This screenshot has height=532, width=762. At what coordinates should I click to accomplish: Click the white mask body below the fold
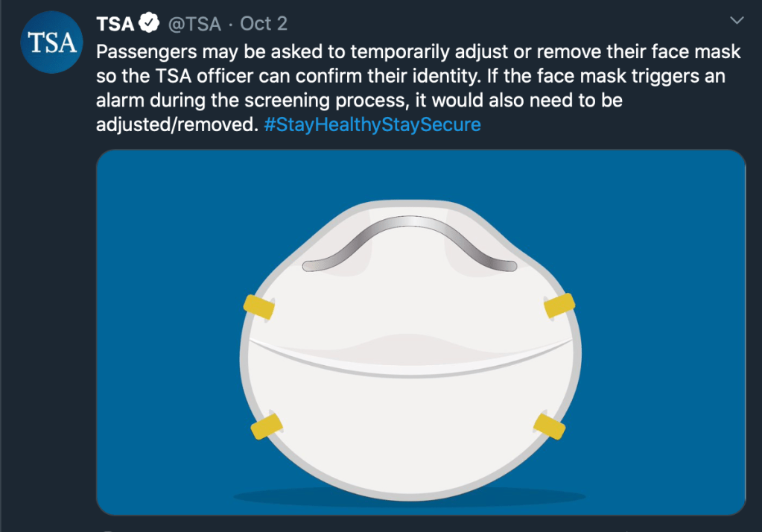tap(410, 428)
